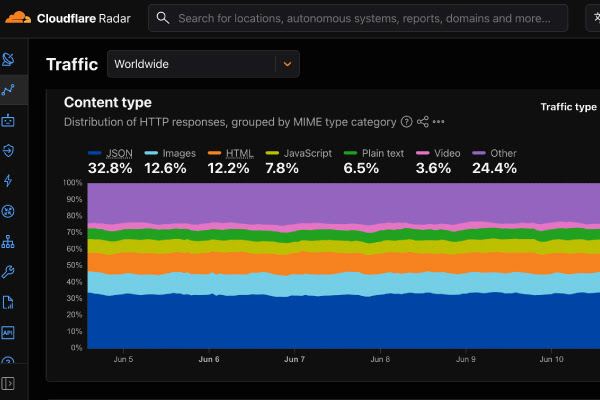600x400 pixels.
Task: Click the Jun 6 axis label
Action: tap(209, 359)
